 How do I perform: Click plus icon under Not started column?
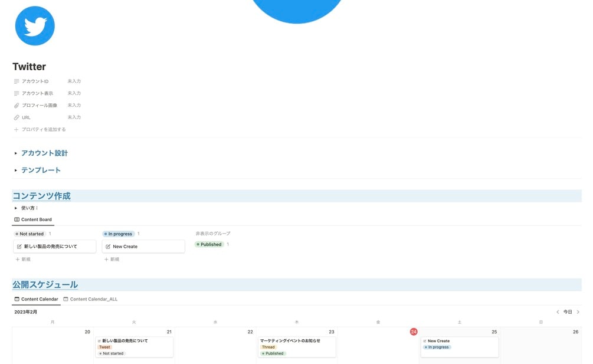(x=17, y=260)
